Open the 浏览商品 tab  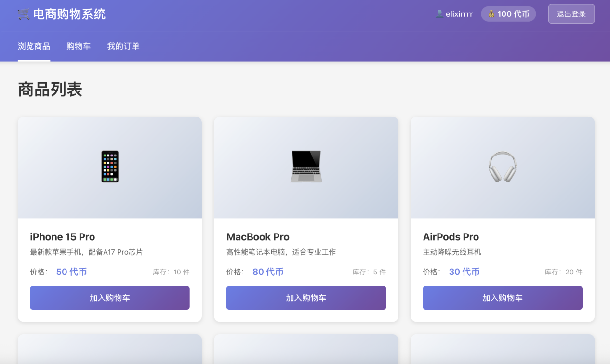[34, 46]
